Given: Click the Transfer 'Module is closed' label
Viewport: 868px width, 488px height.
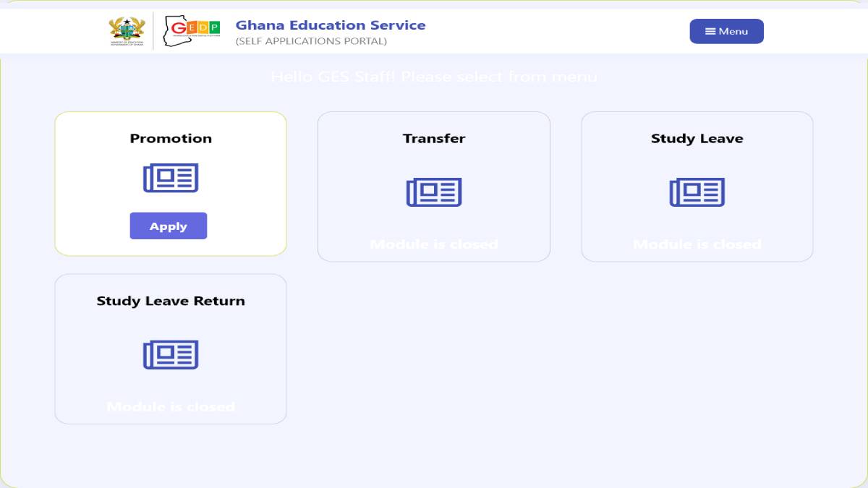Looking at the screenshot, I should [434, 244].
